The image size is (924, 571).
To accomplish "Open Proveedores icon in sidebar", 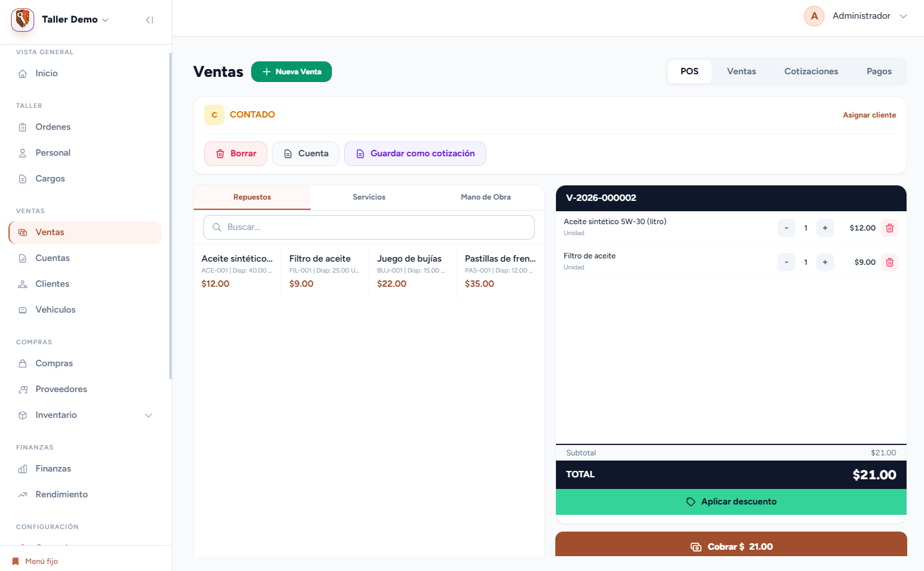I will pos(23,389).
